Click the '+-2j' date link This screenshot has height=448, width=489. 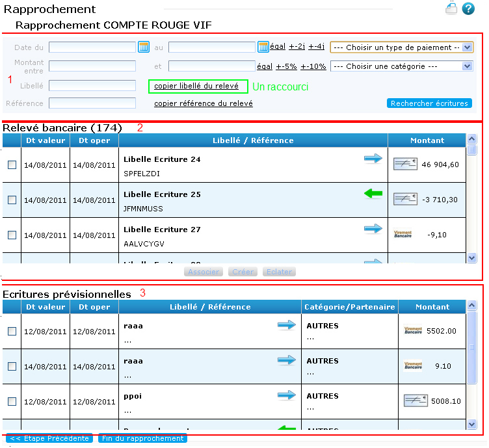pyautogui.click(x=297, y=46)
